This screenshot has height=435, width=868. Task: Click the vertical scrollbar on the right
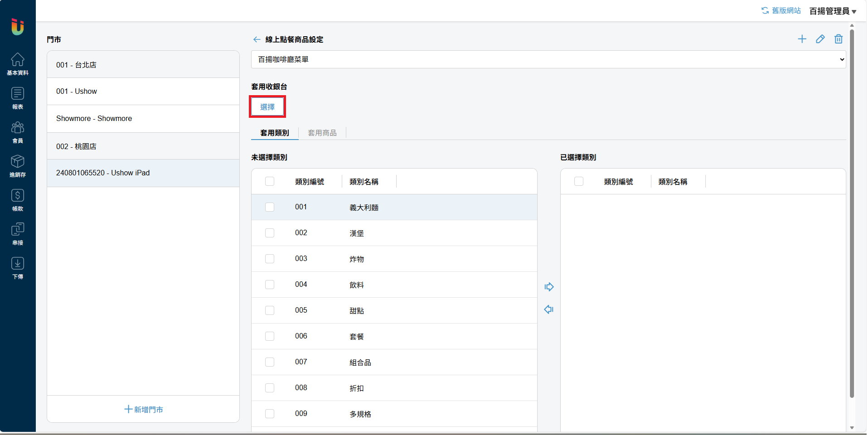[x=852, y=213]
